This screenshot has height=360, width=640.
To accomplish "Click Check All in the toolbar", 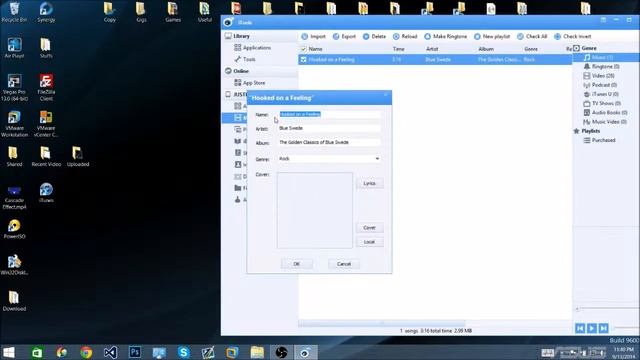I will 532,36.
